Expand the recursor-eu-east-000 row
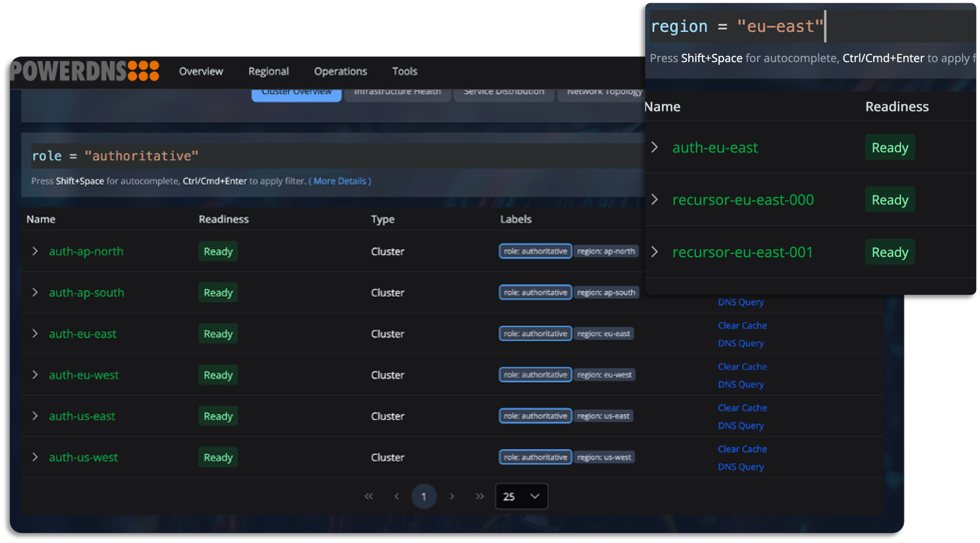 click(655, 199)
